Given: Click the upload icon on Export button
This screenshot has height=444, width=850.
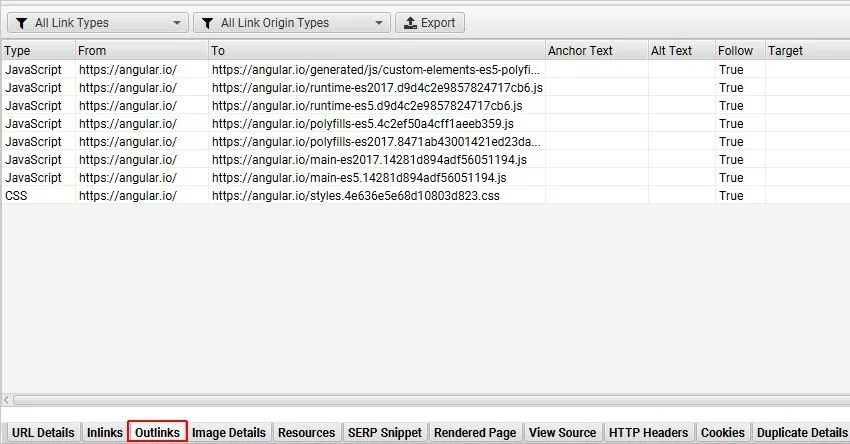Looking at the screenshot, I should point(410,22).
